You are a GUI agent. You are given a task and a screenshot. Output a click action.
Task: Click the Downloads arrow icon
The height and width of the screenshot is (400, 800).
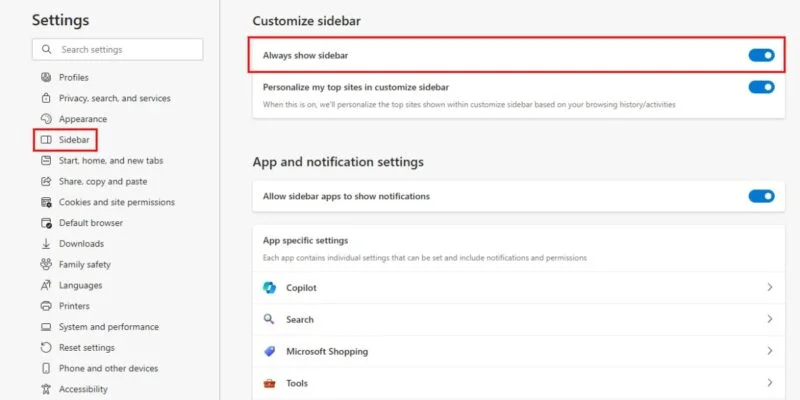[x=46, y=244]
